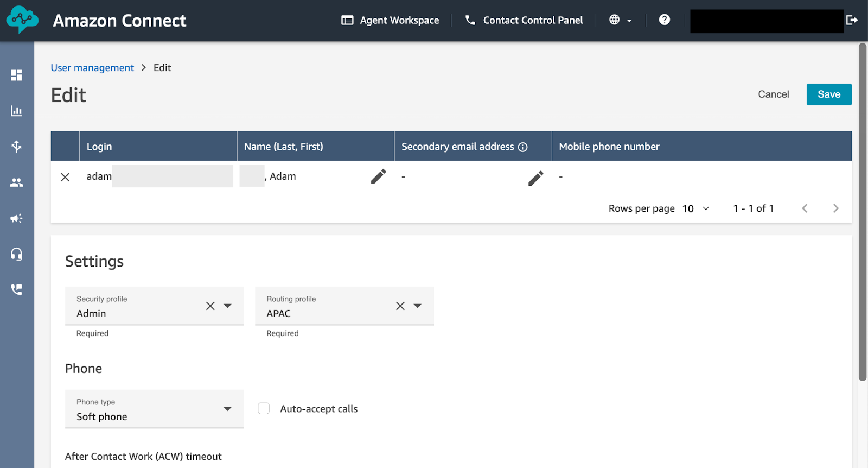Click info icon next to Secondary email address
The height and width of the screenshot is (468, 868).
coord(523,147)
